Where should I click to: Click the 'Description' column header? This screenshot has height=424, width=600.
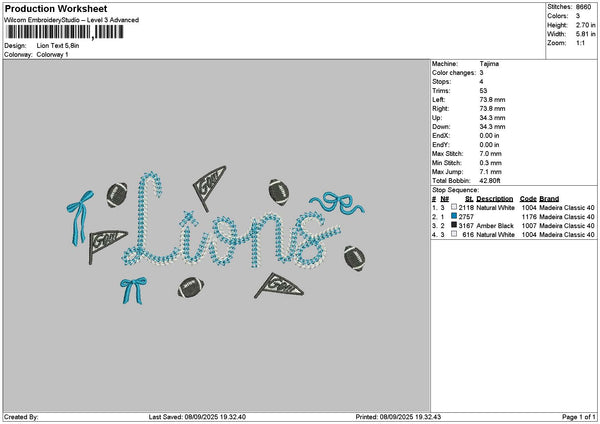494,199
